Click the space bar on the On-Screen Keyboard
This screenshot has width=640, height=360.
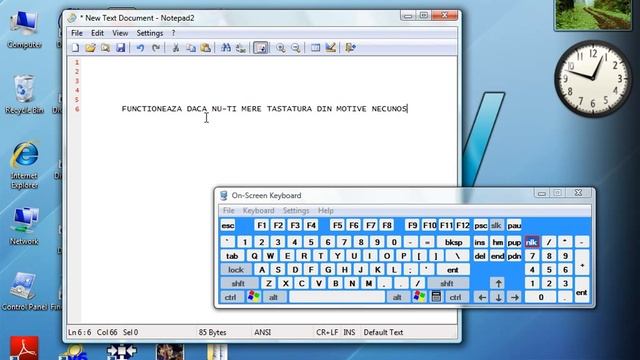pos(337,297)
